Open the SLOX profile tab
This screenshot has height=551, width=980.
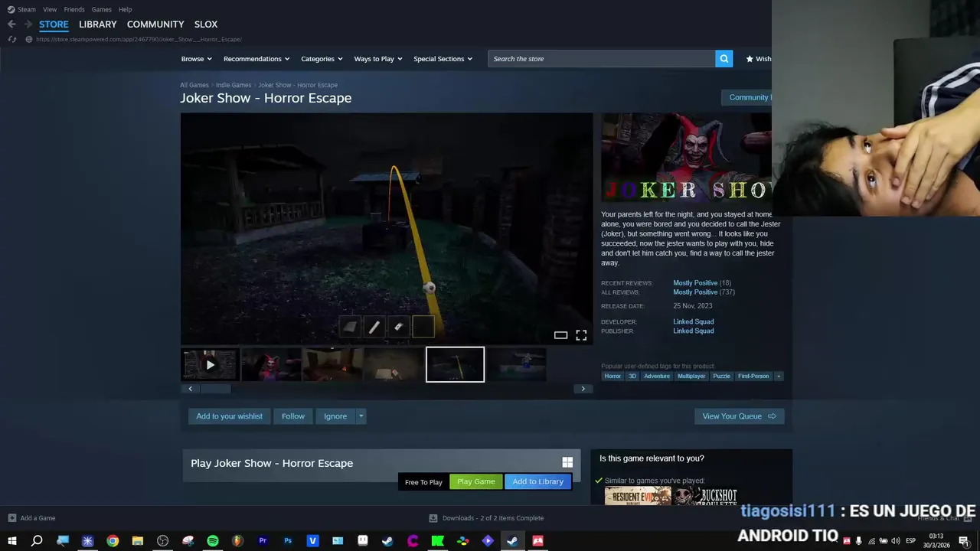point(206,24)
